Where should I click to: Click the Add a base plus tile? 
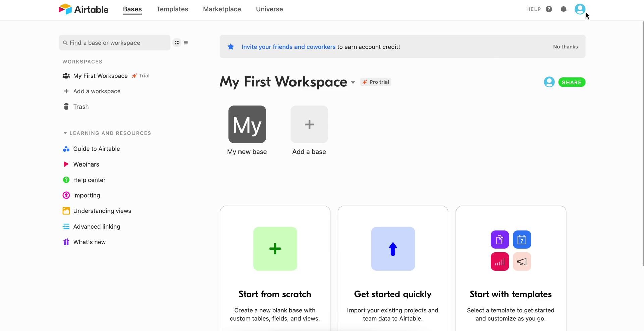click(x=309, y=124)
